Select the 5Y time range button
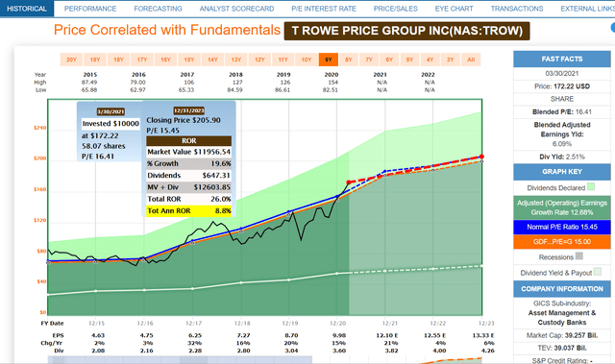Viewport: 615px width, 364px height. point(409,60)
